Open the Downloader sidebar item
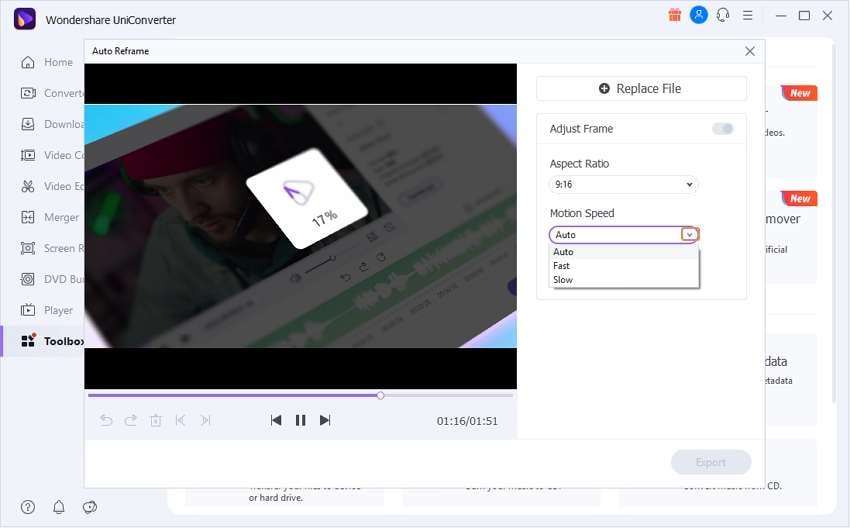Viewport: 850px width, 528px height. click(52, 124)
